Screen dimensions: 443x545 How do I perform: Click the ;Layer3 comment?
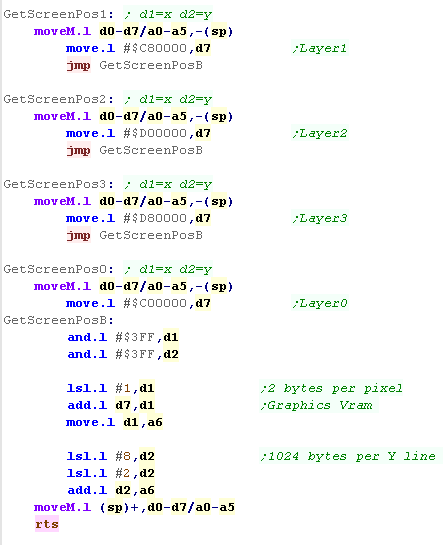[320, 218]
